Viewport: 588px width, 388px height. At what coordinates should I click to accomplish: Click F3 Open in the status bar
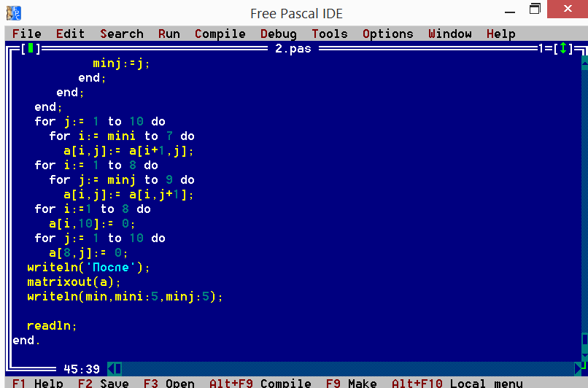pyautogui.click(x=169, y=383)
